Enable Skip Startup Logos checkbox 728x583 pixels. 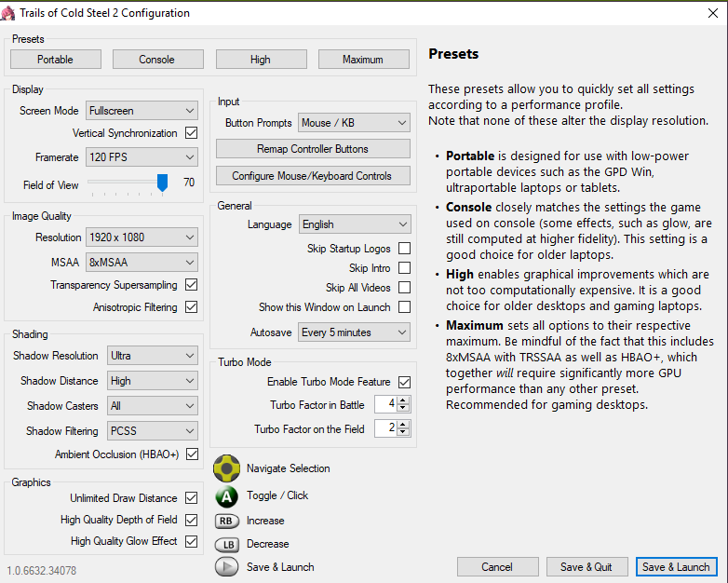[x=404, y=249]
